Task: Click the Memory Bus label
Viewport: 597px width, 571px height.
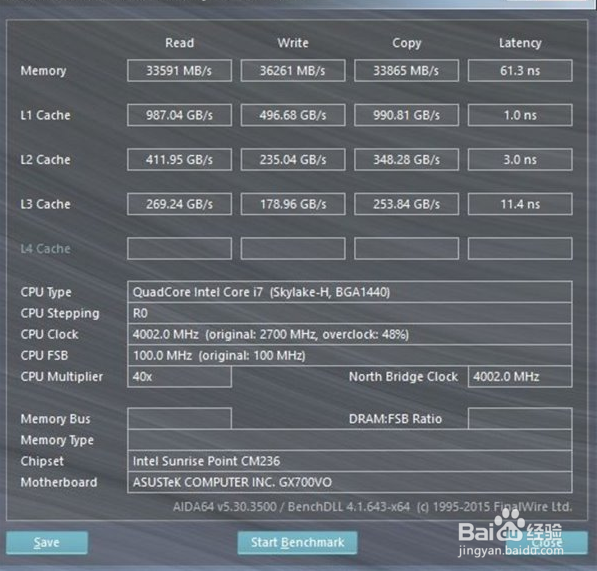Action: click(x=55, y=419)
